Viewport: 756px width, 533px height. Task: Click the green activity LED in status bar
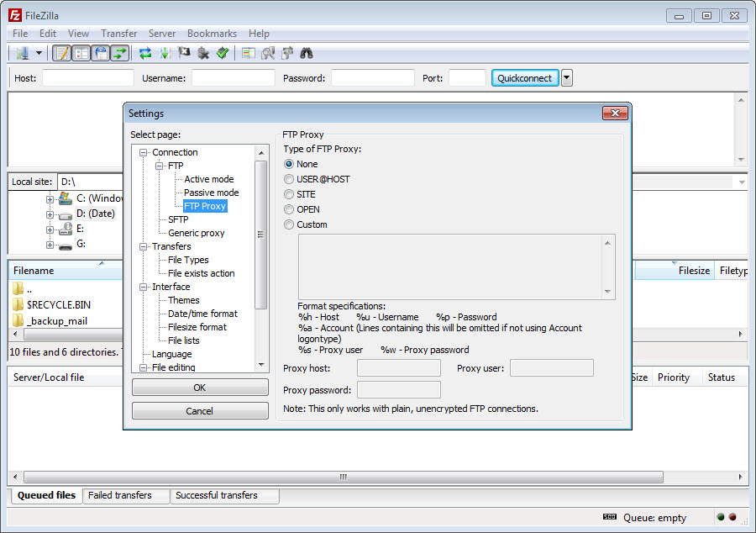pos(721,517)
